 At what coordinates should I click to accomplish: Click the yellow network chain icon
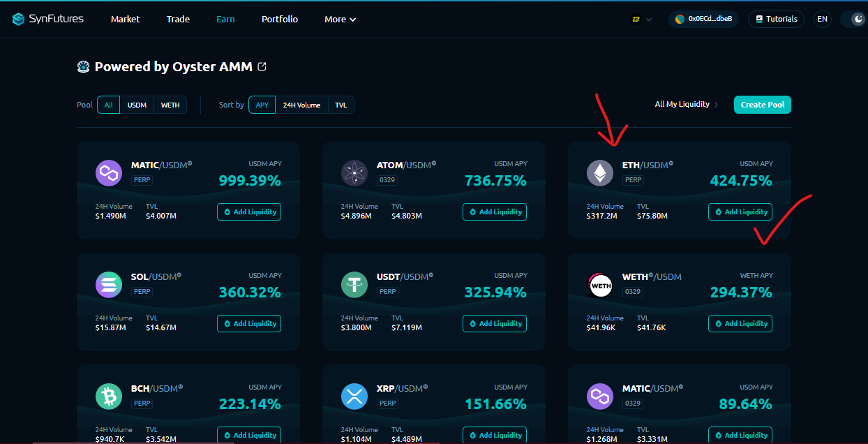[636, 19]
